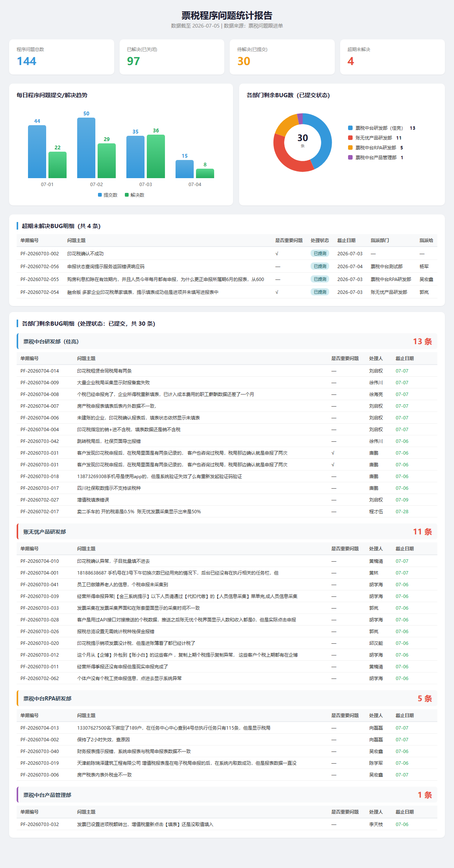Click the 1 条 count label
454x868 pixels.
point(424,795)
